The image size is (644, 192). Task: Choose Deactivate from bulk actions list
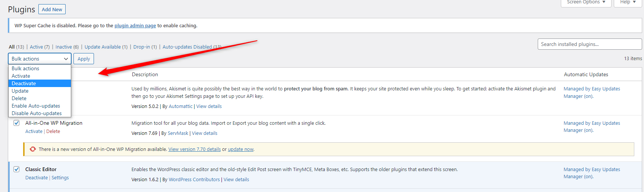(x=40, y=83)
